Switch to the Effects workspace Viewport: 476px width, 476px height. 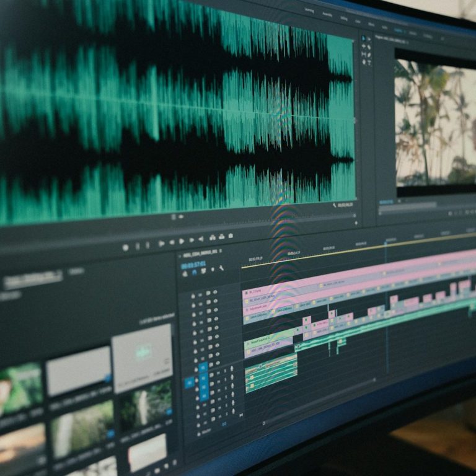[x=371, y=24]
